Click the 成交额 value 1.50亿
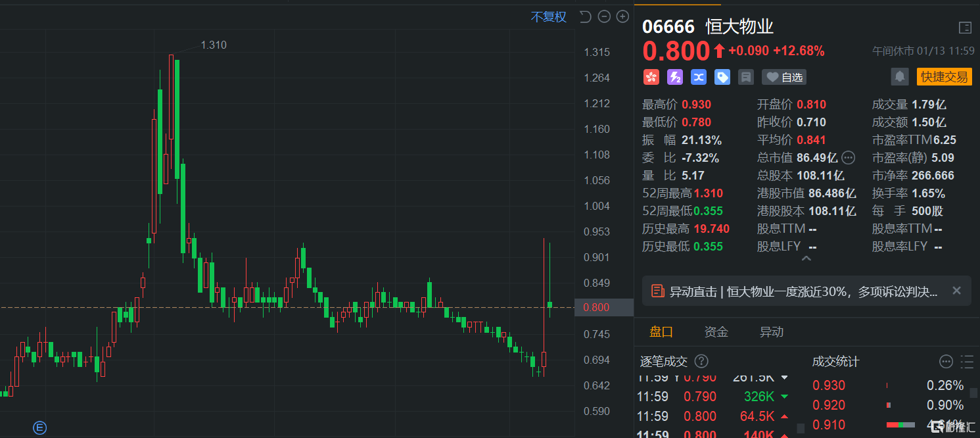This screenshot has height=438, width=980. tap(929, 122)
